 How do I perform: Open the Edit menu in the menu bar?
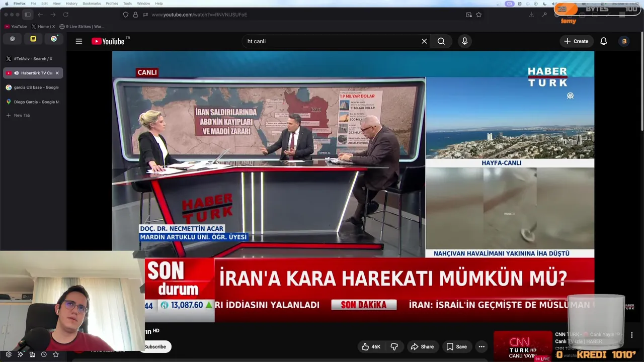44,4
